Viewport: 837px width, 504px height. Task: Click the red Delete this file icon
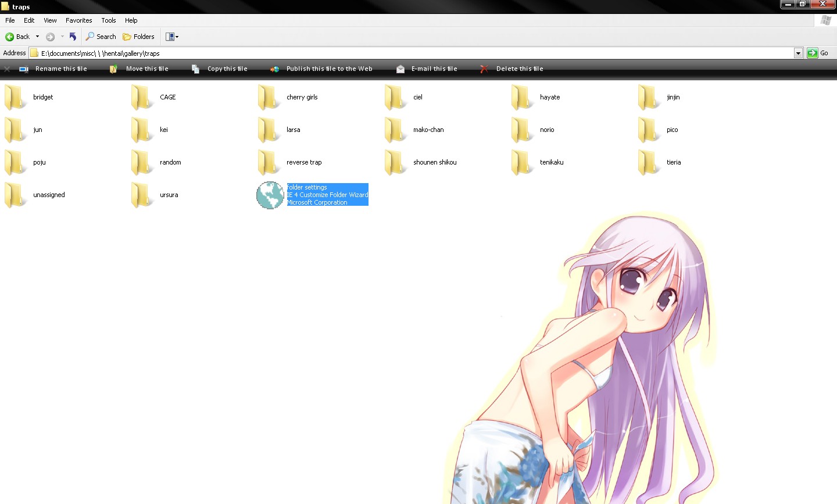pos(484,69)
